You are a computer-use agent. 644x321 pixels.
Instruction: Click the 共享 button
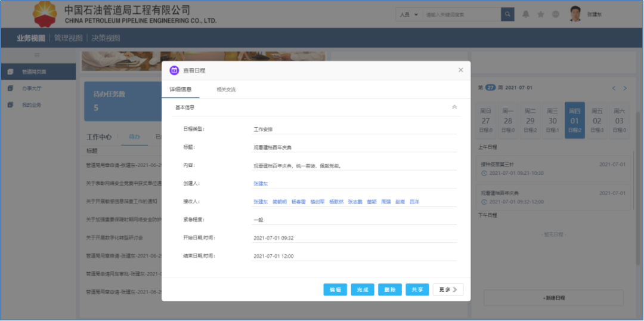[x=417, y=289]
